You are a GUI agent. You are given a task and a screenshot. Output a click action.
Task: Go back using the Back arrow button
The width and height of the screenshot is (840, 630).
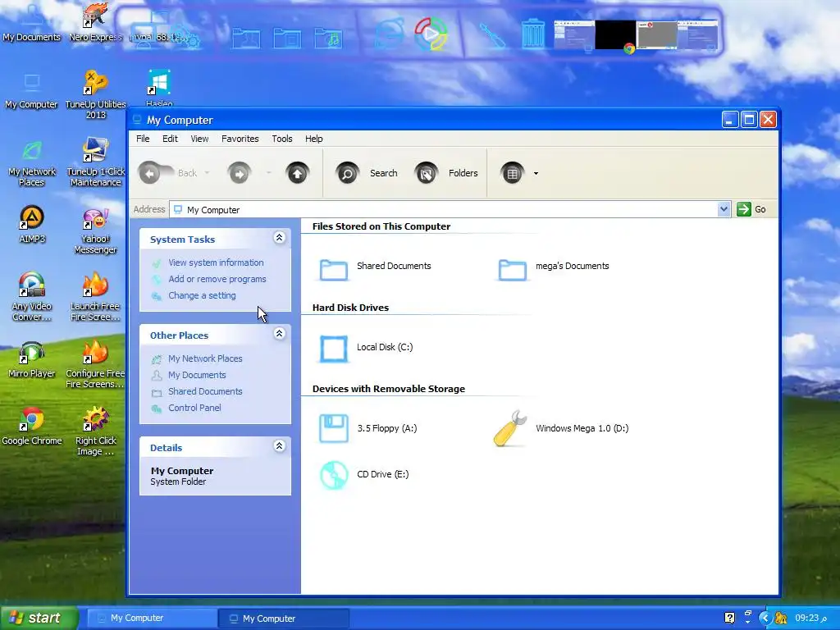click(x=151, y=173)
